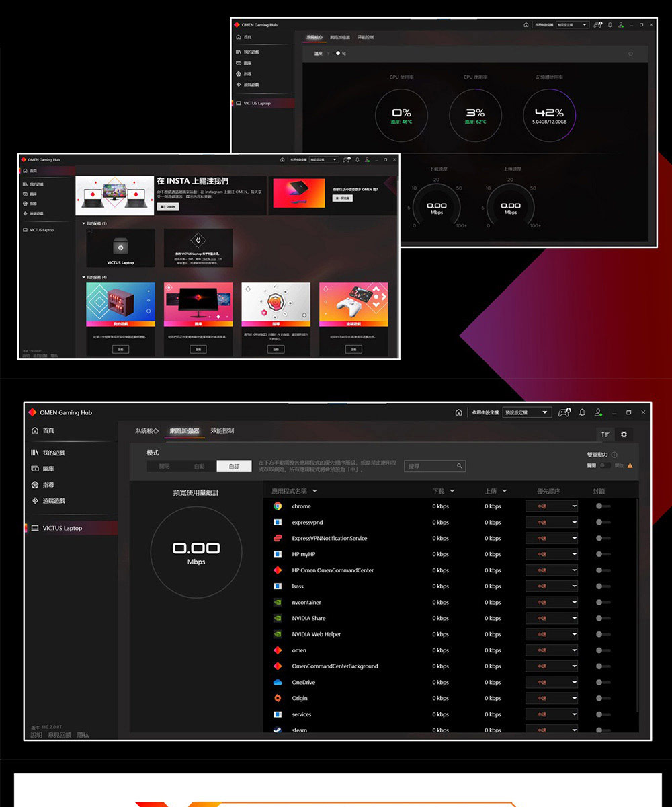The width and height of the screenshot is (672, 807).
Task: Toggle block switch for expressvpnd
Action: [x=603, y=523]
